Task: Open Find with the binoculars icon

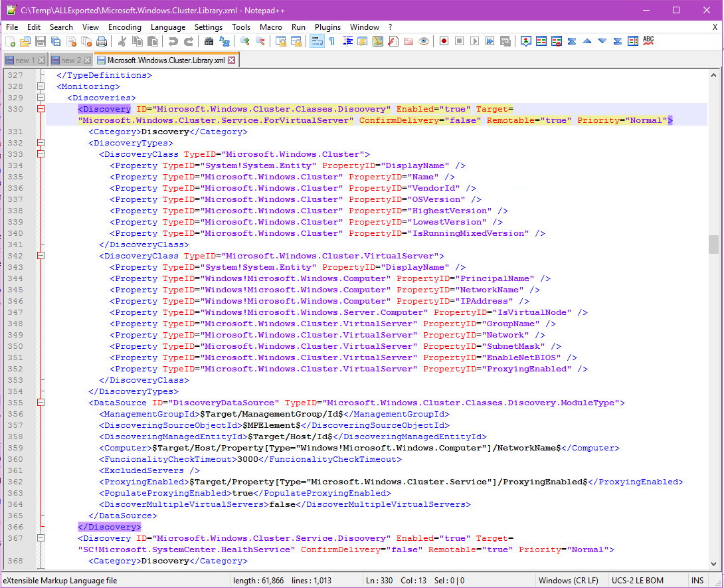Action: pyautogui.click(x=209, y=41)
